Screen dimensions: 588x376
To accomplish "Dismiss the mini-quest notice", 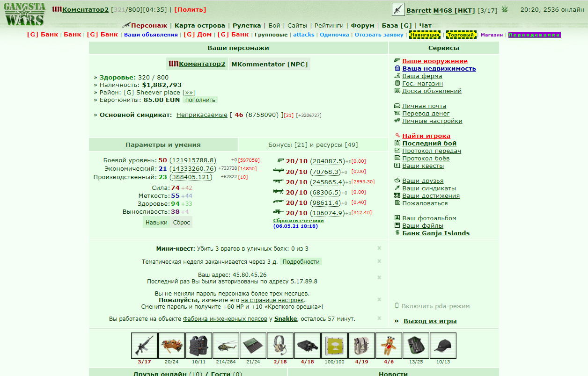I will click(379, 248).
